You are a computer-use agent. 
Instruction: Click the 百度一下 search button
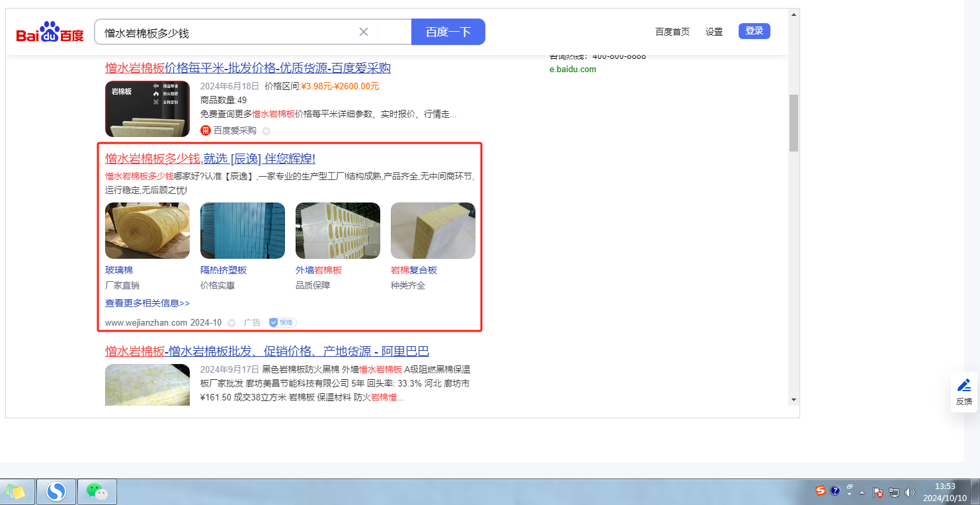[x=448, y=32]
